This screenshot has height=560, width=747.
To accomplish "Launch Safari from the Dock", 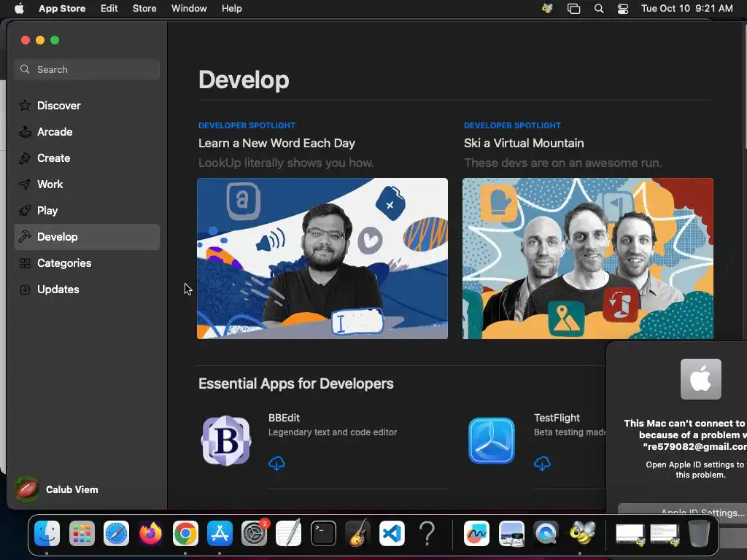I will click(116, 533).
